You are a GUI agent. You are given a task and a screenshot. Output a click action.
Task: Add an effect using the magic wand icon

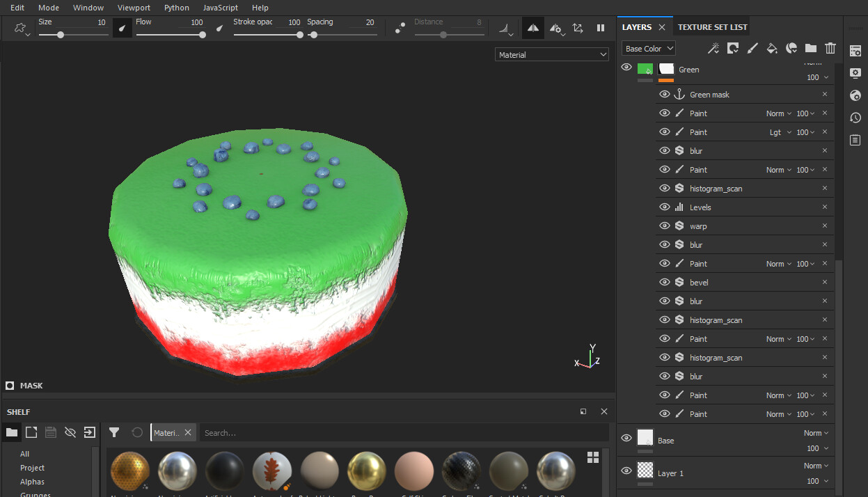(713, 48)
